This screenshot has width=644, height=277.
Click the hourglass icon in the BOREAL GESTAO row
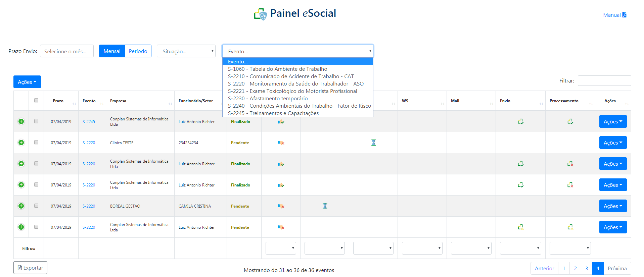pos(325,206)
